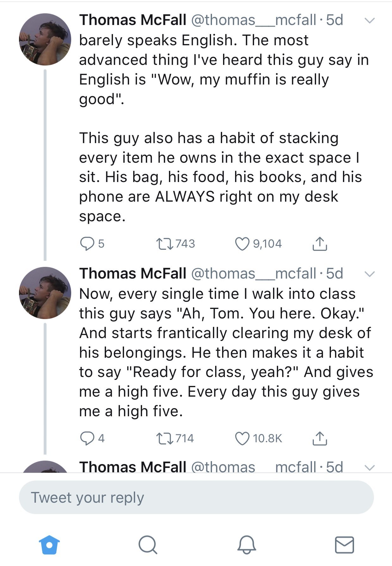The image size is (392, 566).
Task: Open the Notifications bell tab
Action: (x=246, y=545)
